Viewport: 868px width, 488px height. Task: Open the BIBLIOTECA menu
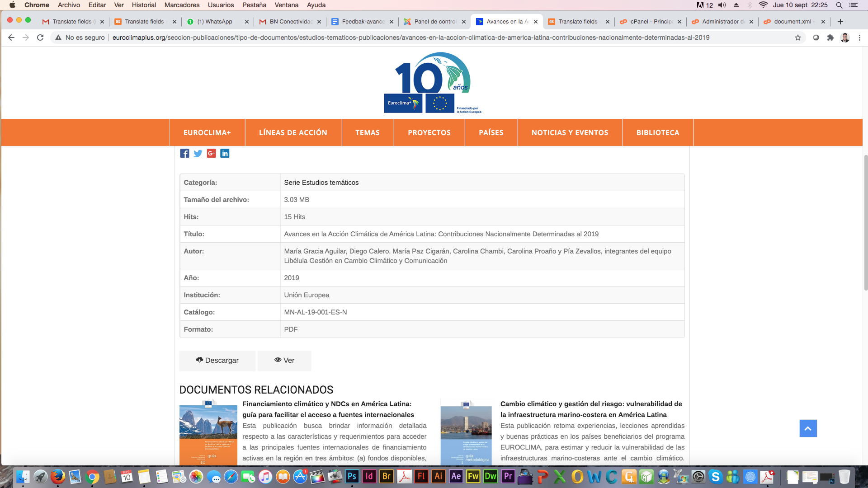pyautogui.click(x=658, y=132)
